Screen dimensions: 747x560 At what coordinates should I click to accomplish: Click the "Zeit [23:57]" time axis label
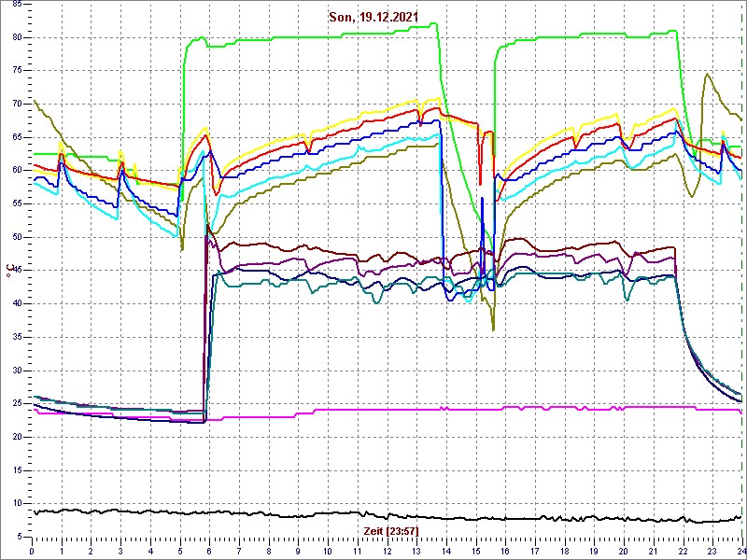(391, 530)
